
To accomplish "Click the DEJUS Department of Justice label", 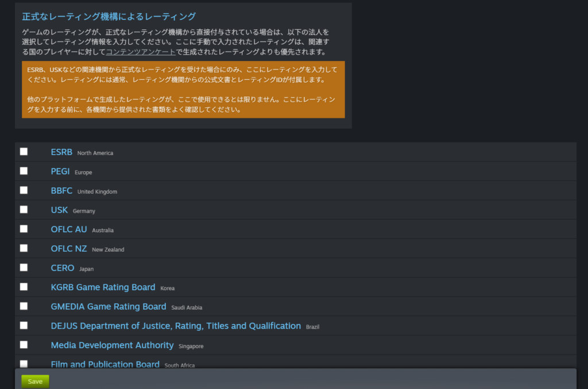I will point(176,326).
